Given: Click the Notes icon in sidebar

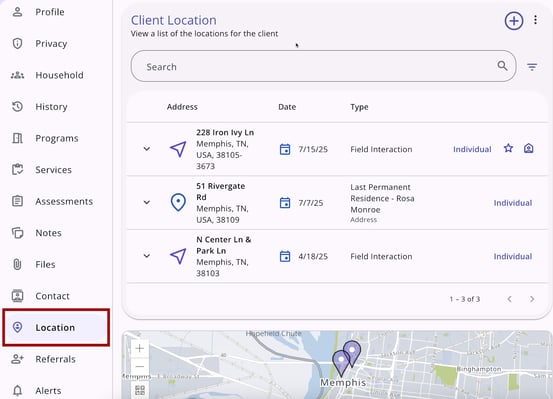Looking at the screenshot, I should [x=17, y=233].
